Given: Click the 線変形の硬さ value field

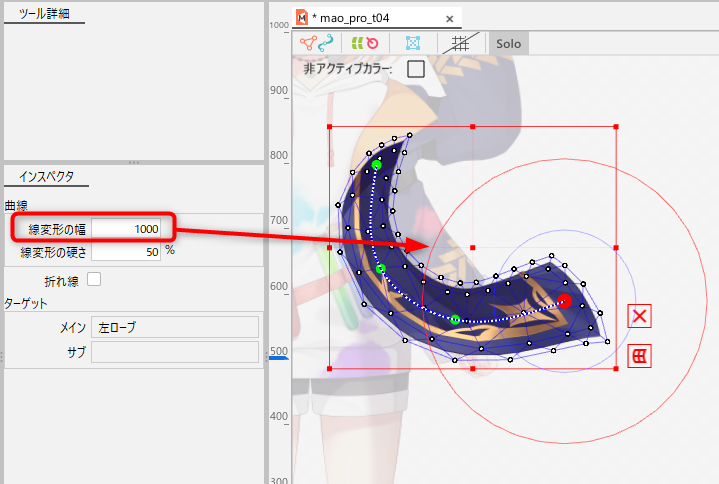Looking at the screenshot, I should 126,252.
